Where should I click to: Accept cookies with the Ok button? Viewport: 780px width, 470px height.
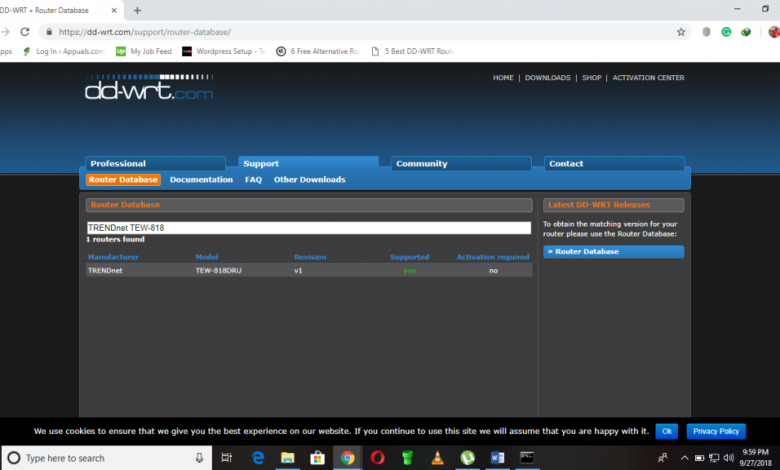click(x=667, y=431)
